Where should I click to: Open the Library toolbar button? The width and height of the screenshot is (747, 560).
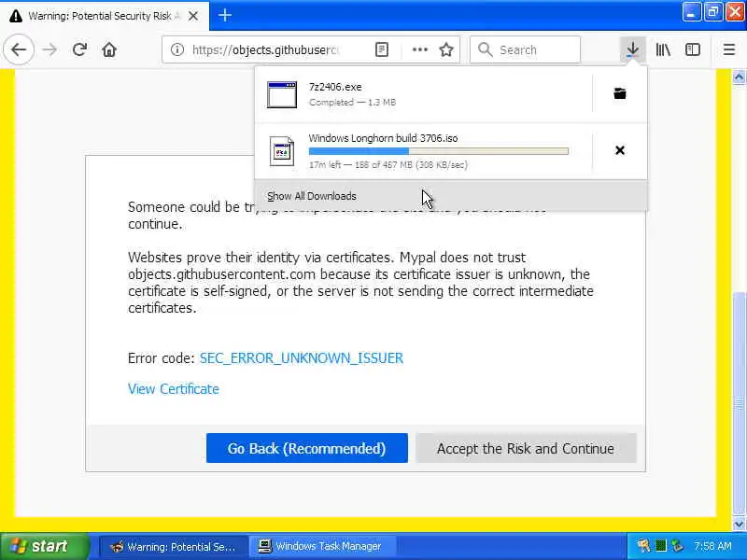coord(663,49)
